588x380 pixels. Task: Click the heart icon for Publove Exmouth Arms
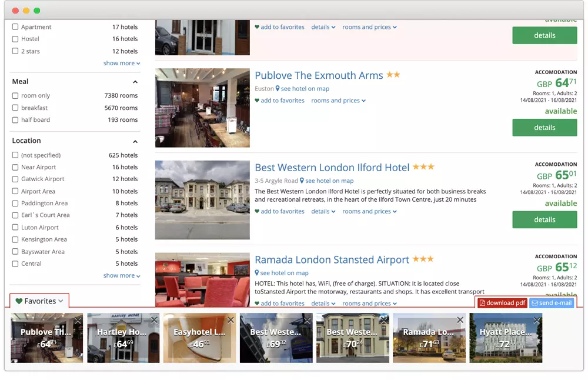[x=257, y=101]
